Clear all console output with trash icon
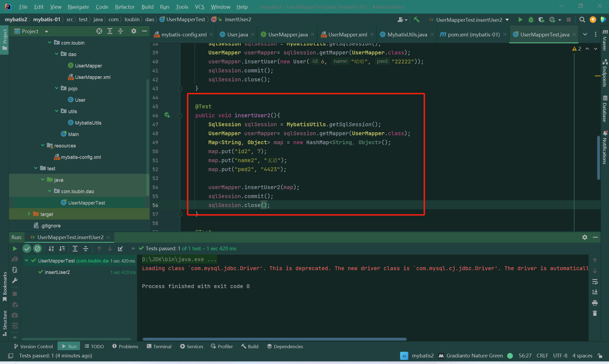Viewport: 609px width, 364px height. pyautogui.click(x=595, y=313)
